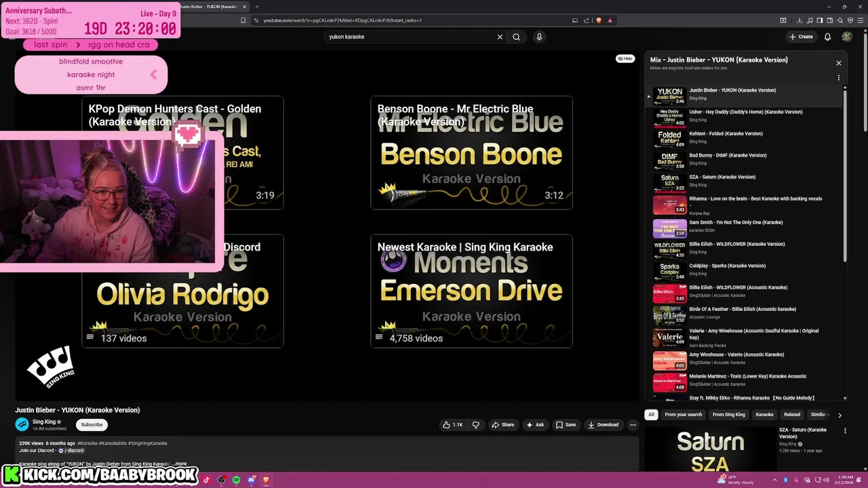Open Discord from the taskbar
Image resolution: width=868 pixels, height=488 pixels.
(251, 480)
